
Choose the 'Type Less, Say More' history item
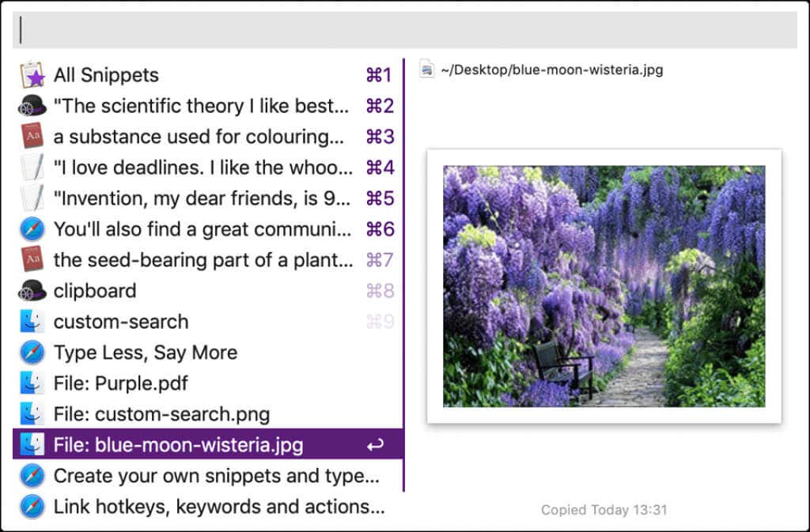(x=208, y=353)
